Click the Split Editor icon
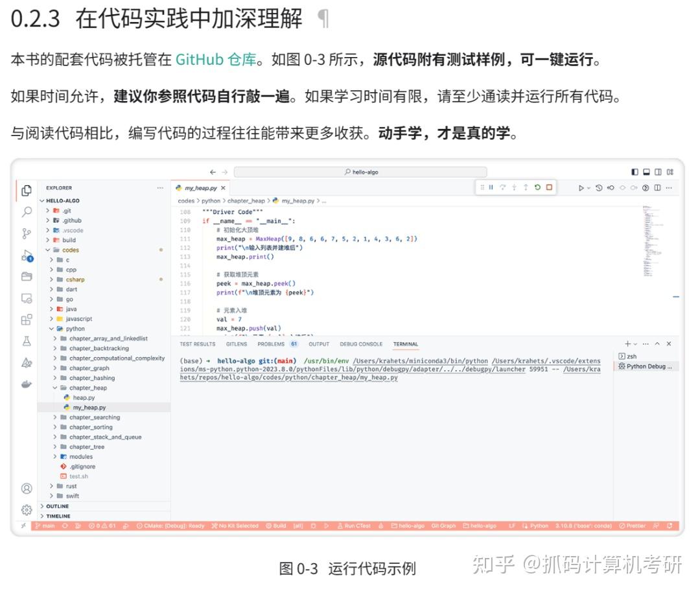 (658, 187)
